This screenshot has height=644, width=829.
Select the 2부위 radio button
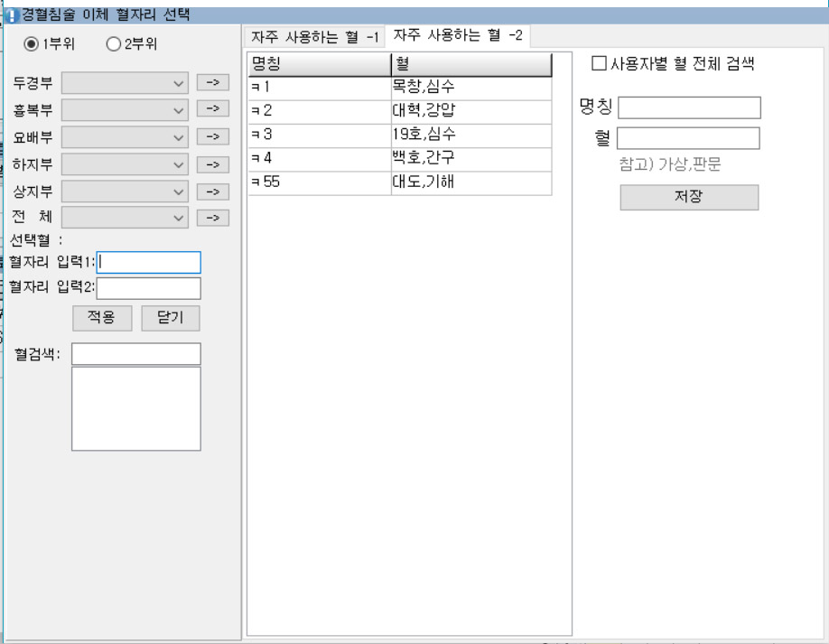[114, 44]
